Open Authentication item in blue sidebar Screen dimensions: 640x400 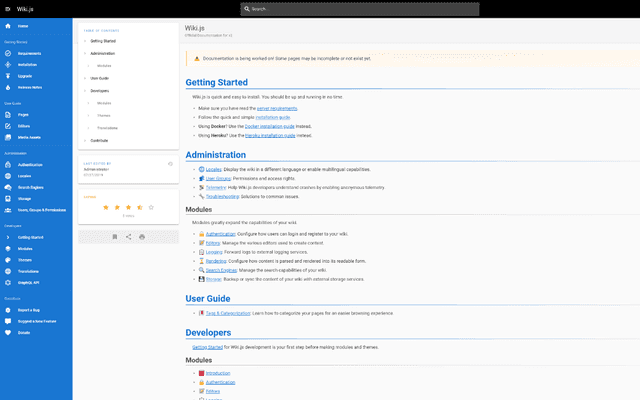(30, 165)
